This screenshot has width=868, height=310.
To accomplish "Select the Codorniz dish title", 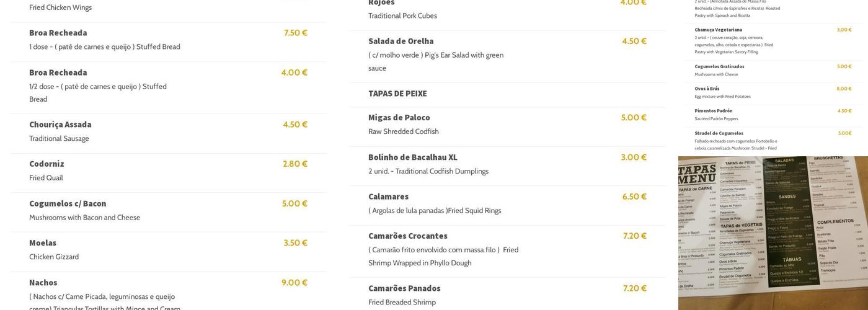I will click(x=46, y=164).
